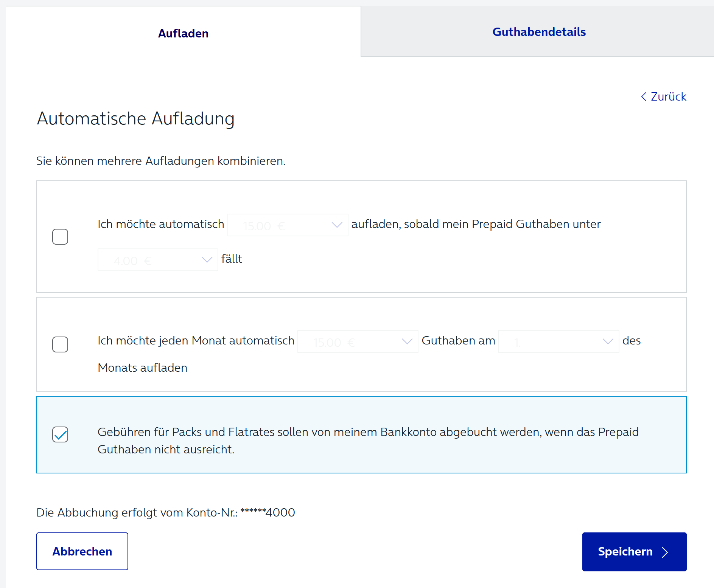
Task: Save settings with the Speichern button
Action: pos(634,551)
